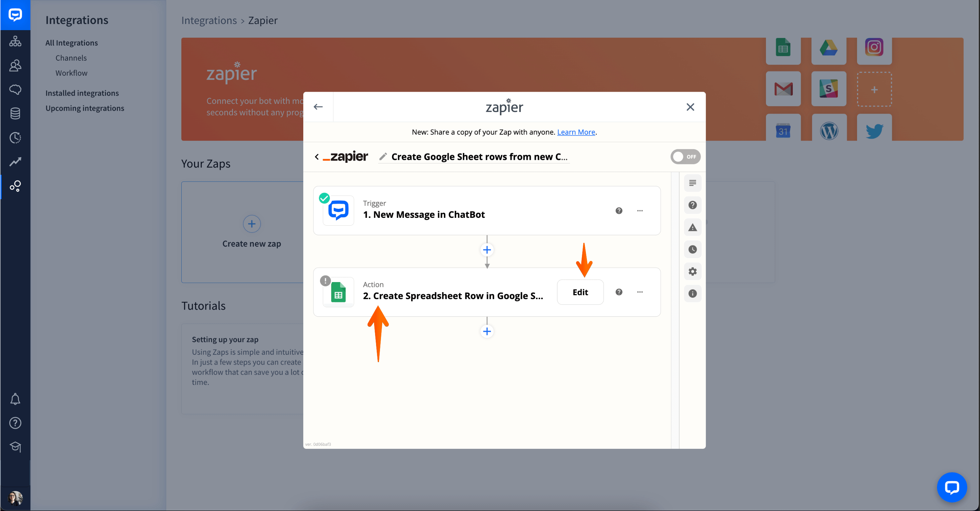Open notifications bell icon

click(x=15, y=399)
